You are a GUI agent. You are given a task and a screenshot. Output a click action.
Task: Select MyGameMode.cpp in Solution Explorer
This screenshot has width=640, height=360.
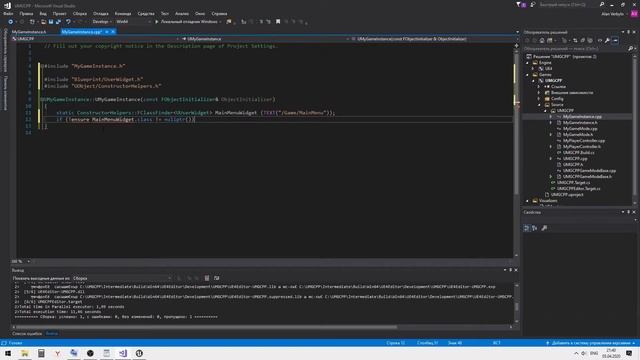(x=580, y=129)
